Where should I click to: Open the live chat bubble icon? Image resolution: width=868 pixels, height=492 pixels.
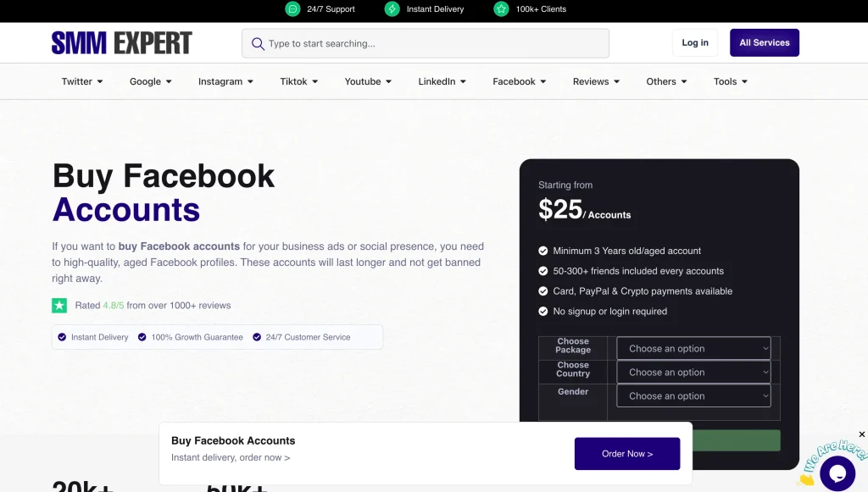coord(837,473)
